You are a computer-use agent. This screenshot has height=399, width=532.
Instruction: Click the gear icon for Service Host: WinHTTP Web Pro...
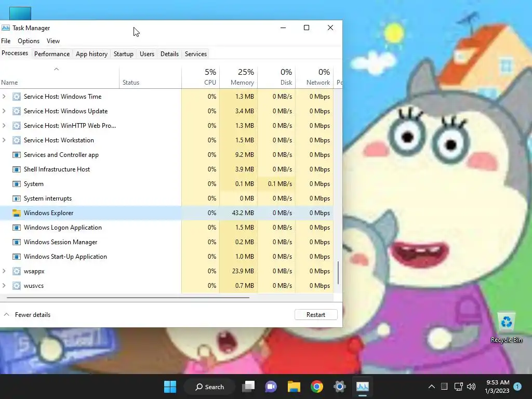click(x=16, y=126)
